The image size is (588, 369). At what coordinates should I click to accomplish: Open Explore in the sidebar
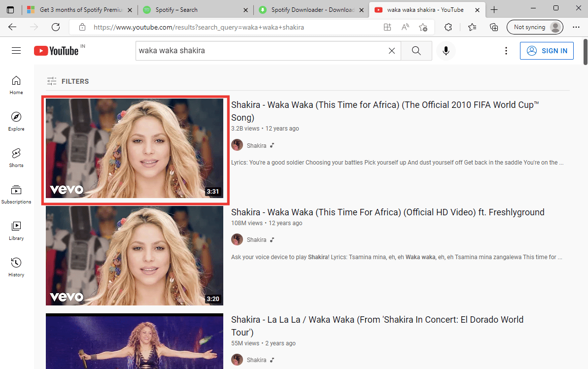[x=16, y=122]
